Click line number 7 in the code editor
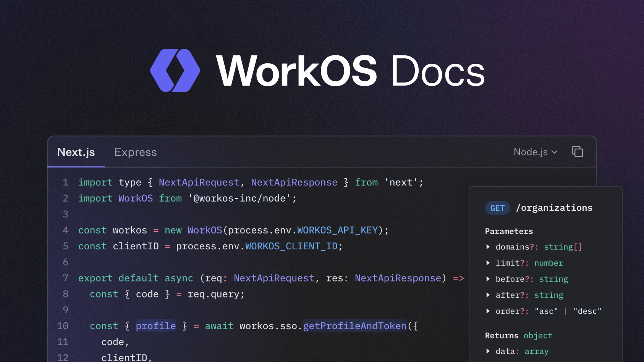The height and width of the screenshot is (362, 644). pyautogui.click(x=65, y=278)
